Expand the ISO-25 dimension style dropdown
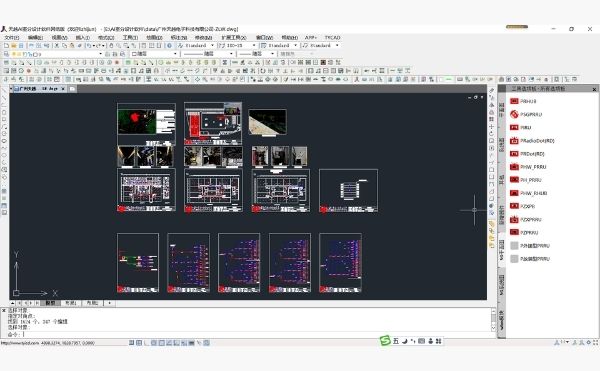Screen dimensions: 600x371 (237, 46)
